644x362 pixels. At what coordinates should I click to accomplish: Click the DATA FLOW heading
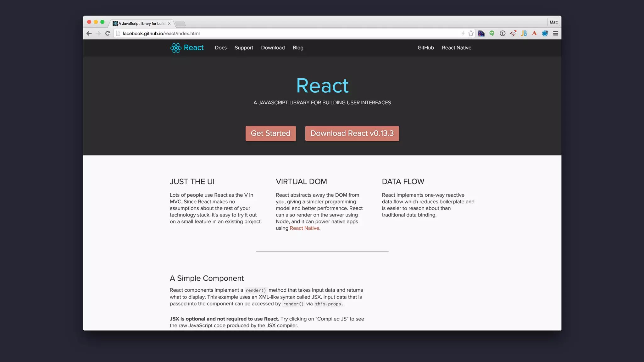point(403,182)
